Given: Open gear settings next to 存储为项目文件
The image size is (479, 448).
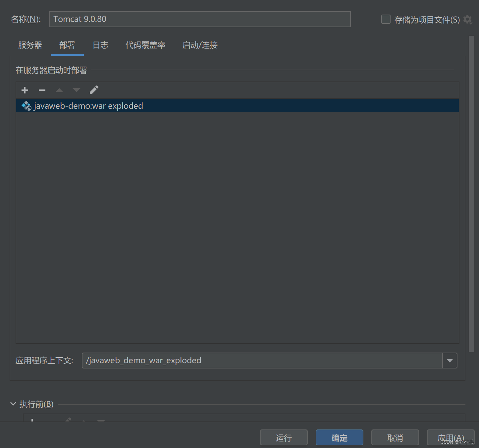Looking at the screenshot, I should (x=468, y=20).
